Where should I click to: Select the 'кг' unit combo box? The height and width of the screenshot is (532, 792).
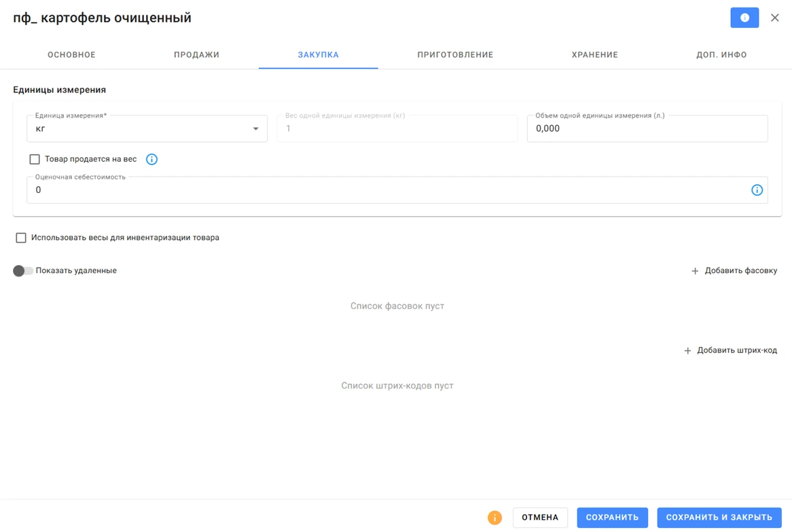(x=147, y=128)
